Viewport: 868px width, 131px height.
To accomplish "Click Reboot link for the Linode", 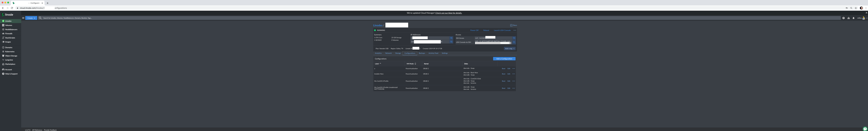I will point(486,30).
